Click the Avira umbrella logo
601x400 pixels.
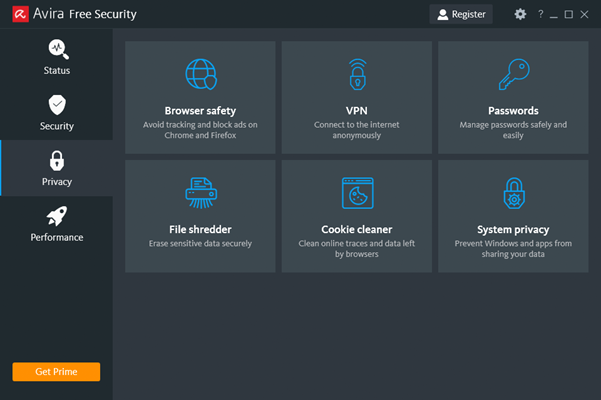pos(17,14)
